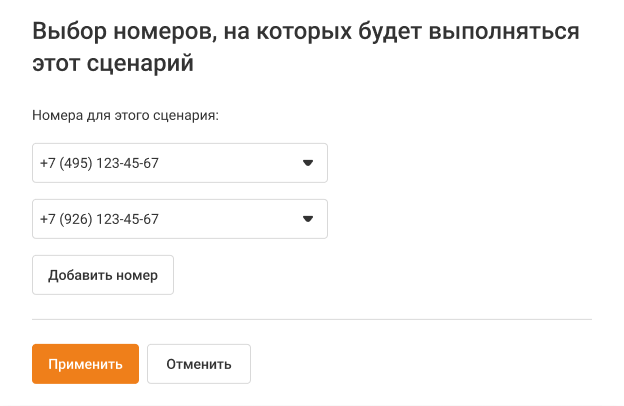Click the arrow icon of the +7 (495) dropdown

(x=308, y=163)
